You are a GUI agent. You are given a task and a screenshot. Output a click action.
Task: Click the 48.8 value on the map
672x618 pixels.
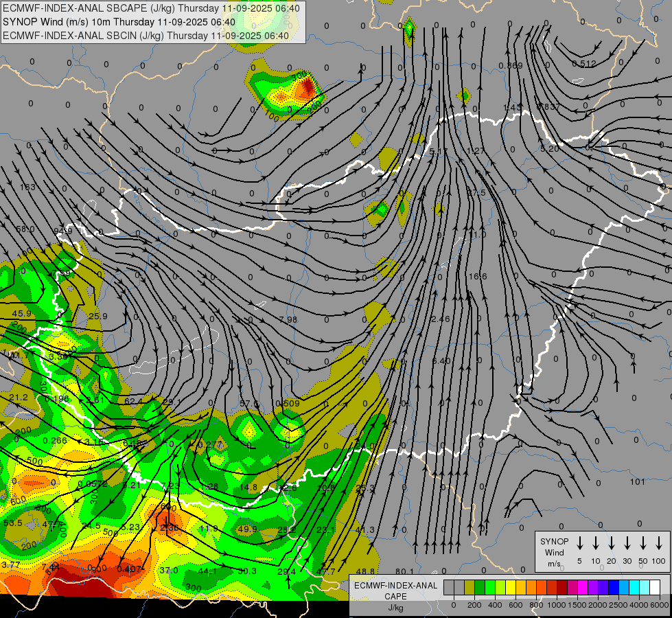click(365, 571)
